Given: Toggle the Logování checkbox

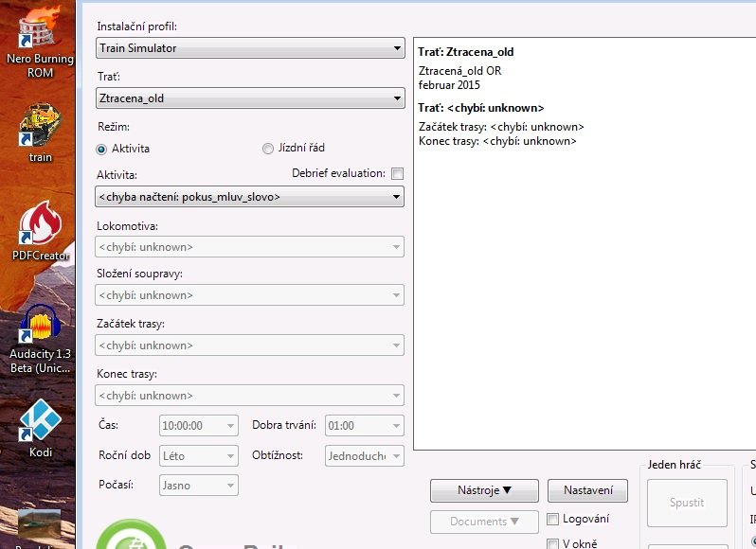Looking at the screenshot, I should [554, 519].
